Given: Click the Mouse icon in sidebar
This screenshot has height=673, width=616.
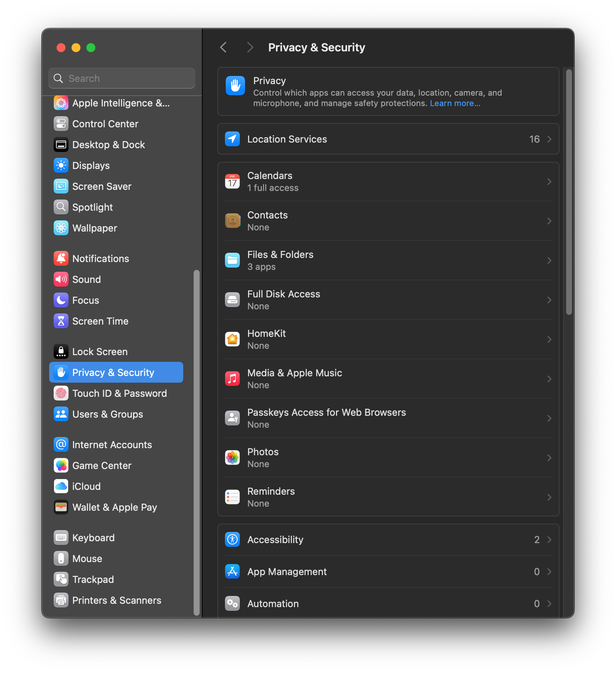Looking at the screenshot, I should coord(61,559).
